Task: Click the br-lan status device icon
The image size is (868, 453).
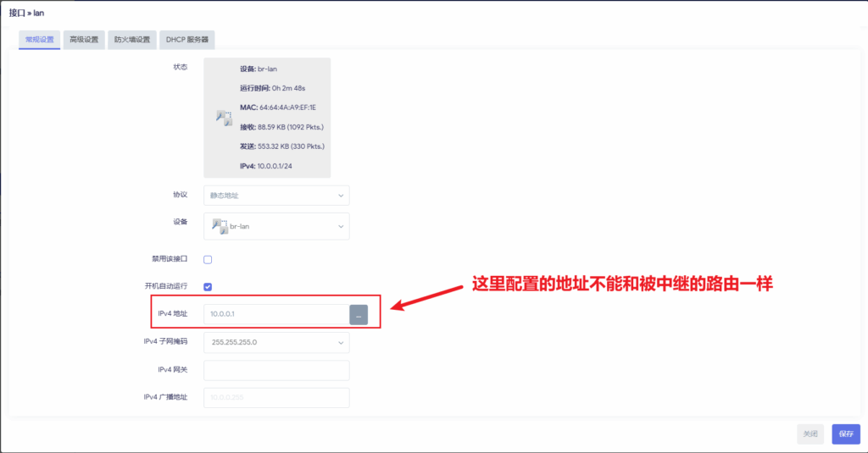Action: (x=223, y=119)
